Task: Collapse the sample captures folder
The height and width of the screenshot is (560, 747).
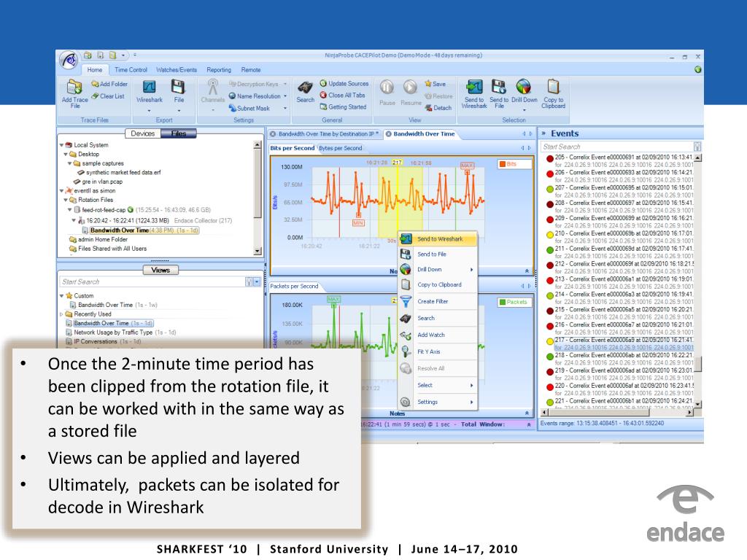Action: pos(69,163)
